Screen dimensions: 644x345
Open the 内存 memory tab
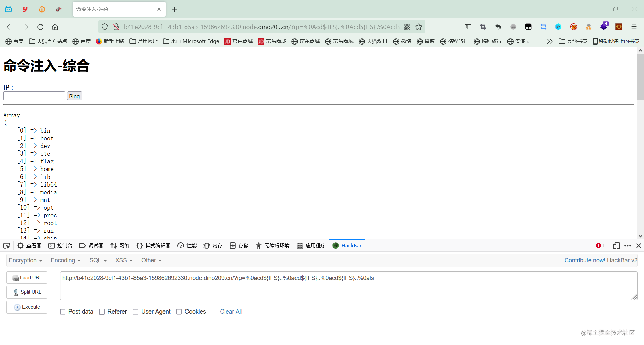pyautogui.click(x=213, y=246)
